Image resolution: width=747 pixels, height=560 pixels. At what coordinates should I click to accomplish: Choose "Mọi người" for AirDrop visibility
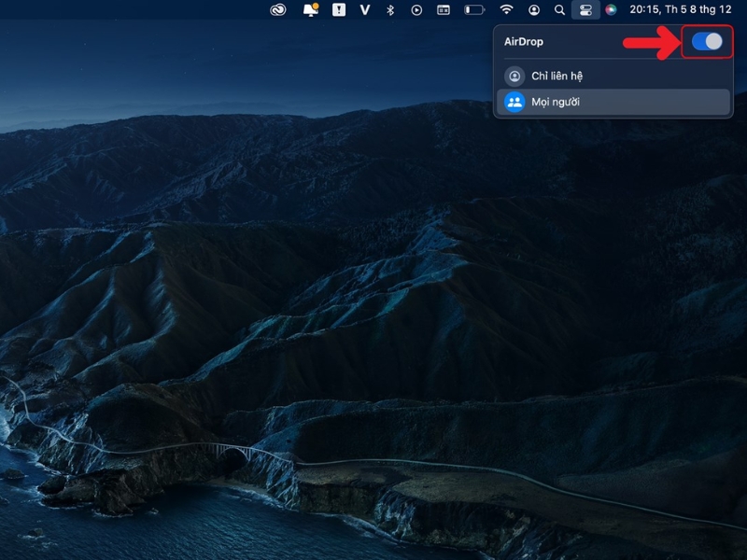click(613, 102)
